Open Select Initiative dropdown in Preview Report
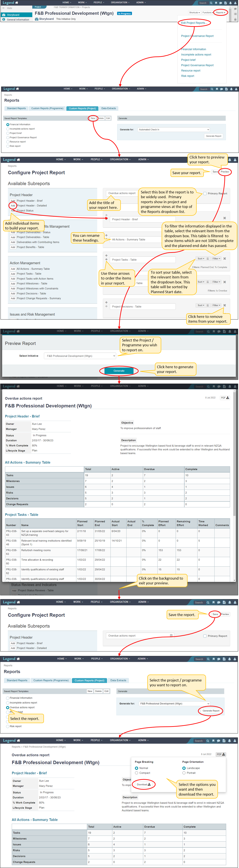 click(x=80, y=356)
